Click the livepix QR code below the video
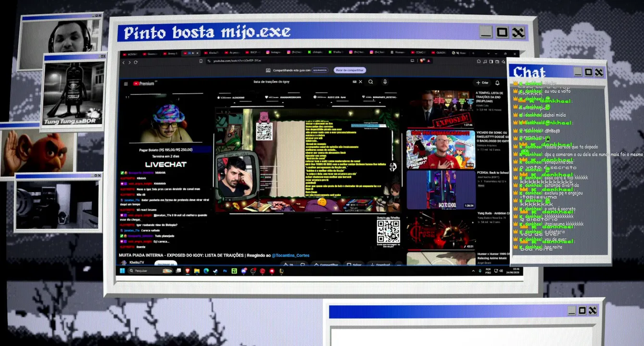The width and height of the screenshot is (644, 346). [x=388, y=232]
